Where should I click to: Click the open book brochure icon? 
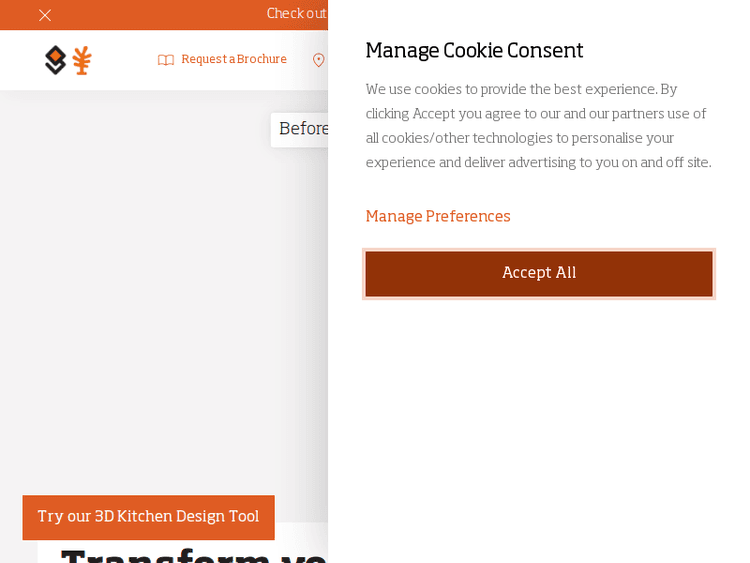click(166, 60)
